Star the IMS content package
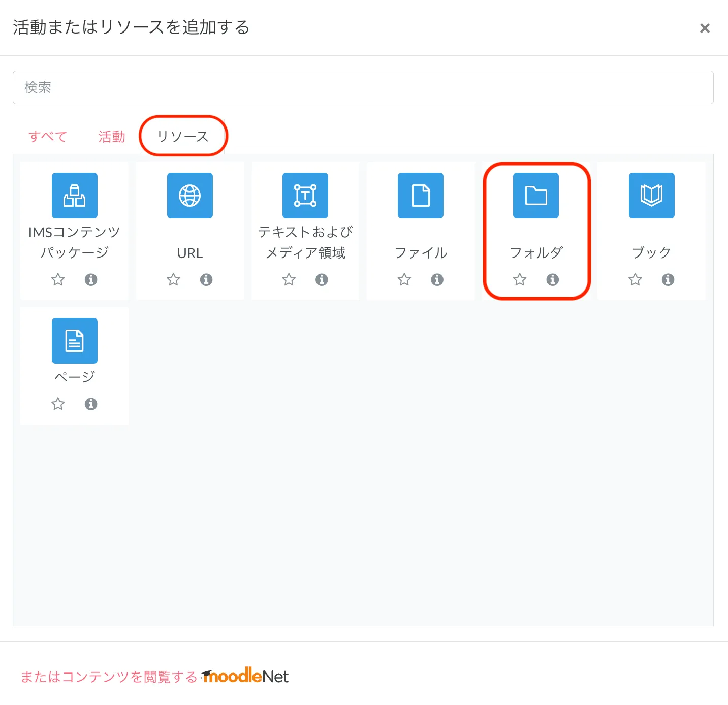Image resolution: width=728 pixels, height=705 pixels. coord(58,279)
